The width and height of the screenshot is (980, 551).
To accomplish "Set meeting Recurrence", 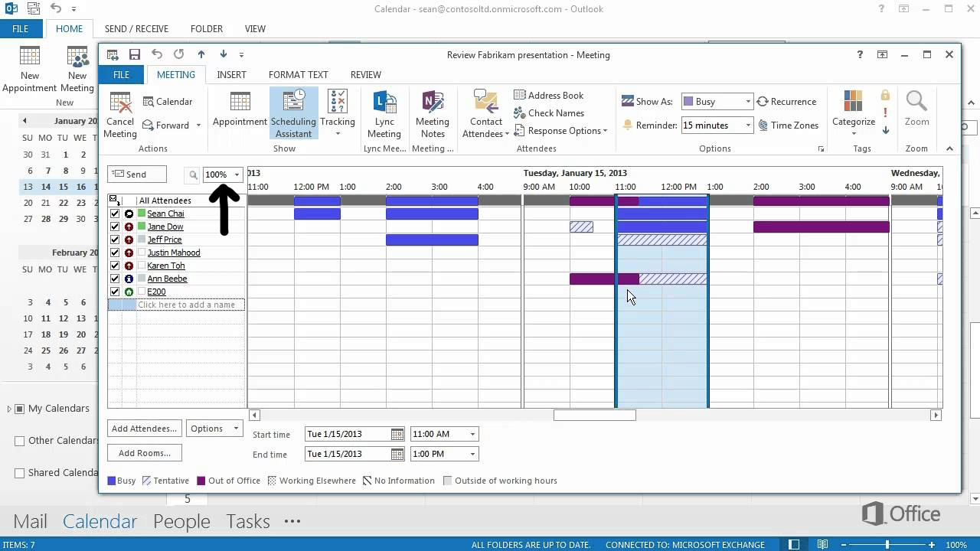I will pyautogui.click(x=786, y=102).
